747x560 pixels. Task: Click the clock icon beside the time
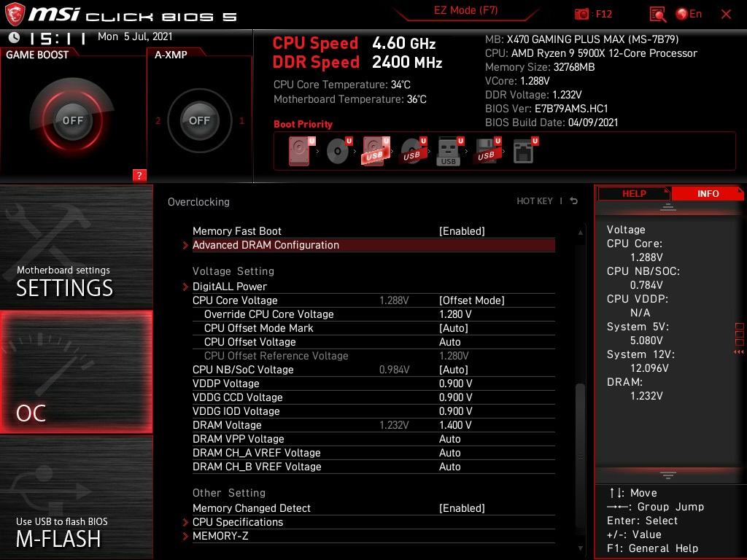pos(15,37)
